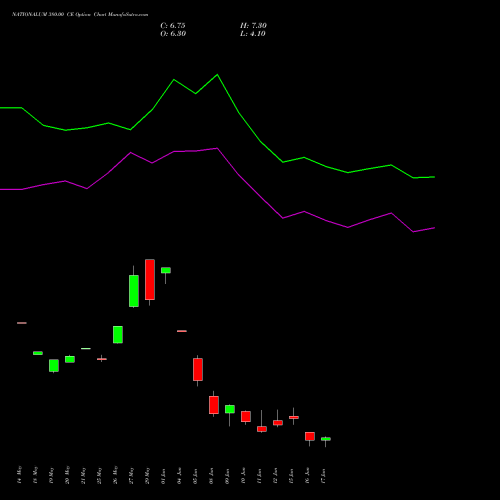
Task: Click the "17 Jun" date label
Action: tap(323, 475)
